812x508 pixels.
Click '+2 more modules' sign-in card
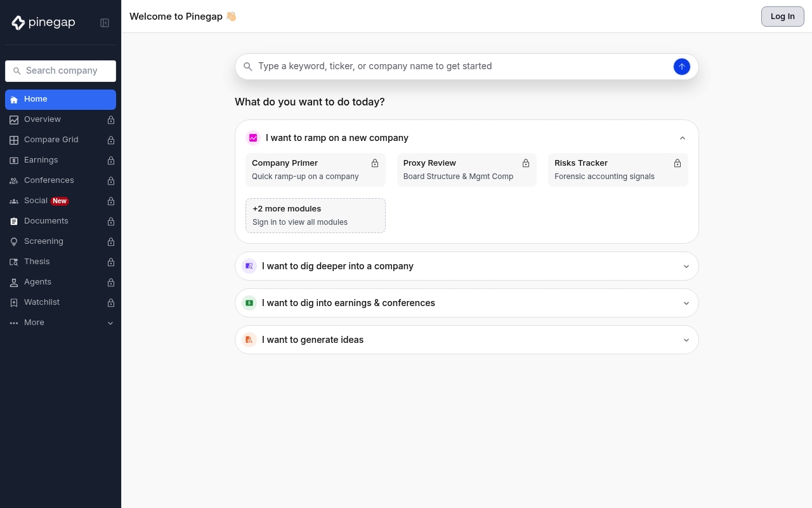tap(315, 215)
